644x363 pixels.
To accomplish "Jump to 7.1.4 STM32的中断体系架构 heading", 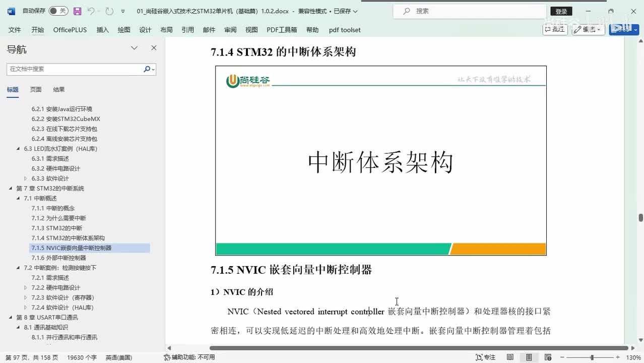I will [69, 238].
